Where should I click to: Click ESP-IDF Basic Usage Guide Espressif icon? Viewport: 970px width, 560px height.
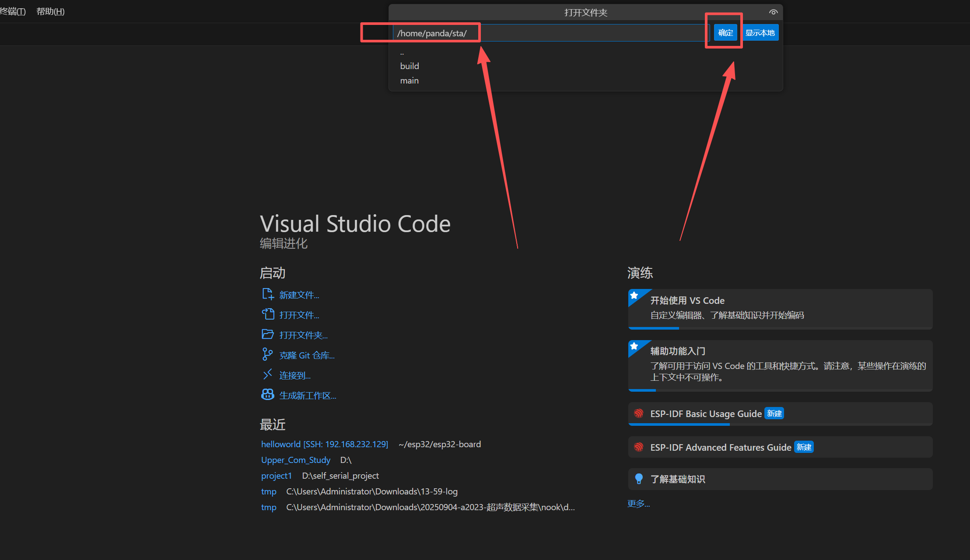pyautogui.click(x=639, y=414)
